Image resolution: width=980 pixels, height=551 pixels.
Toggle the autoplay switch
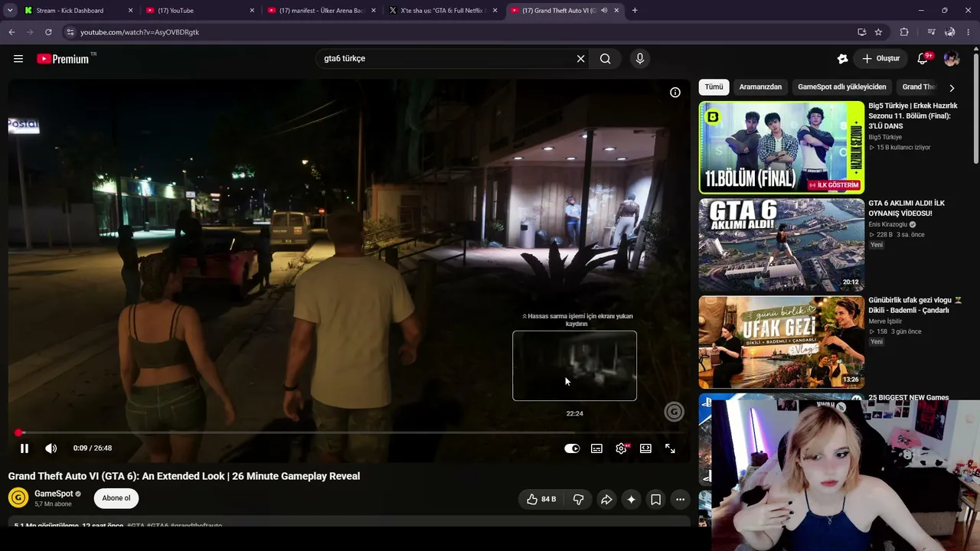click(x=572, y=448)
